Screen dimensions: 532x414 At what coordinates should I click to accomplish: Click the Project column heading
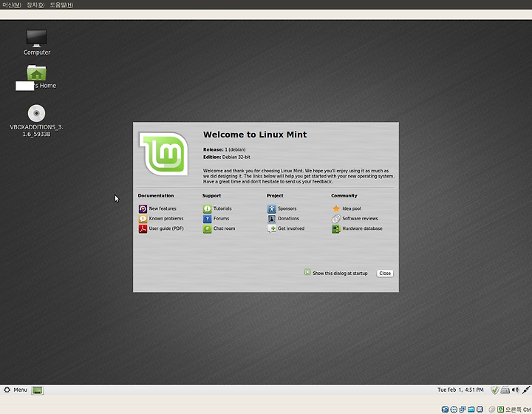(x=275, y=196)
